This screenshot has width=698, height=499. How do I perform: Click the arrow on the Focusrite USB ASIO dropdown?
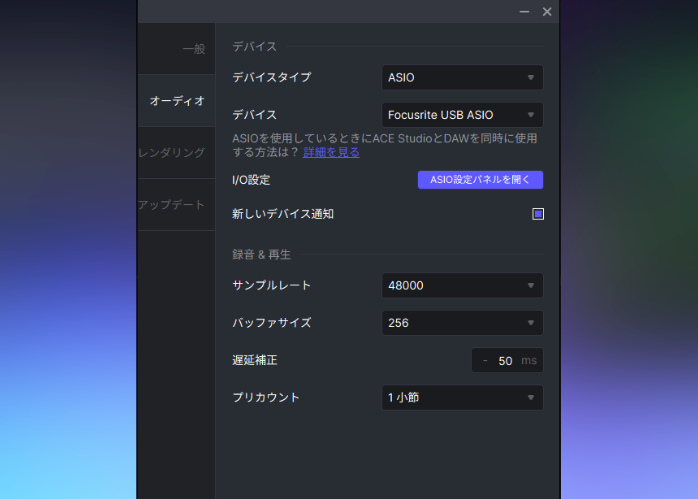click(x=531, y=116)
